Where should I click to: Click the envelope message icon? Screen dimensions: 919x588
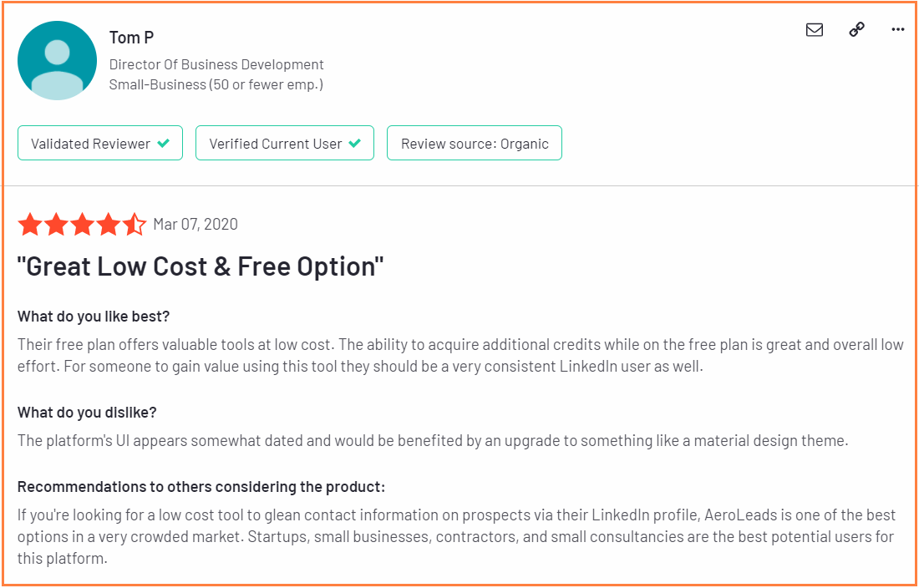tap(814, 30)
